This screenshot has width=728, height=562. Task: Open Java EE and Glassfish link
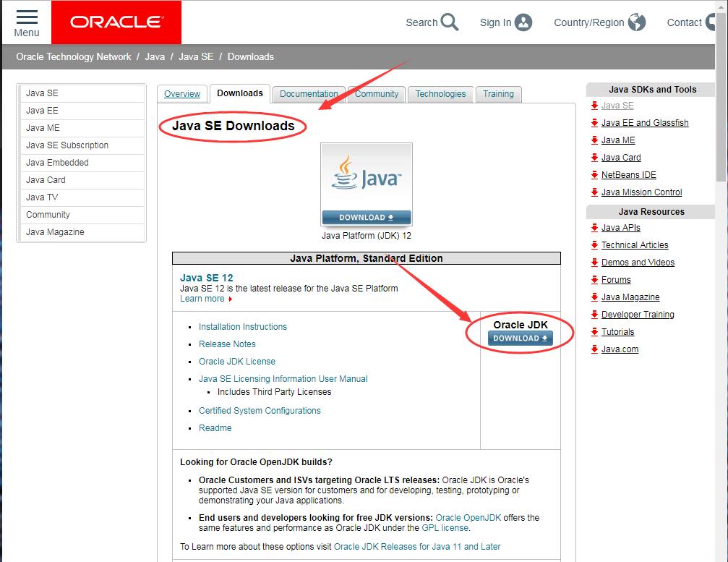(x=644, y=123)
